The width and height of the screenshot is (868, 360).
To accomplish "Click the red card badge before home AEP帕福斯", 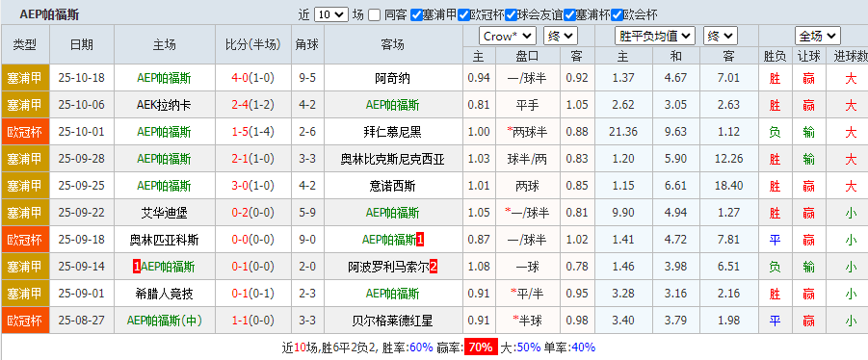I will pos(137,267).
